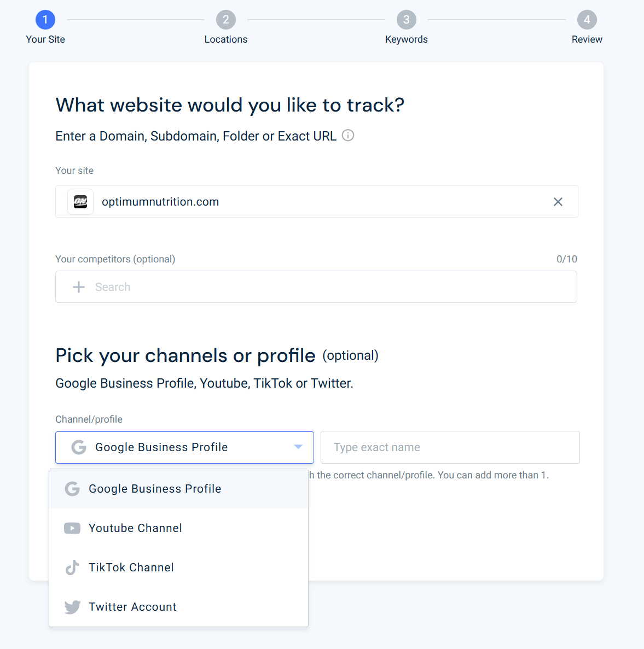Jump to step 3 Keywords

(407, 20)
